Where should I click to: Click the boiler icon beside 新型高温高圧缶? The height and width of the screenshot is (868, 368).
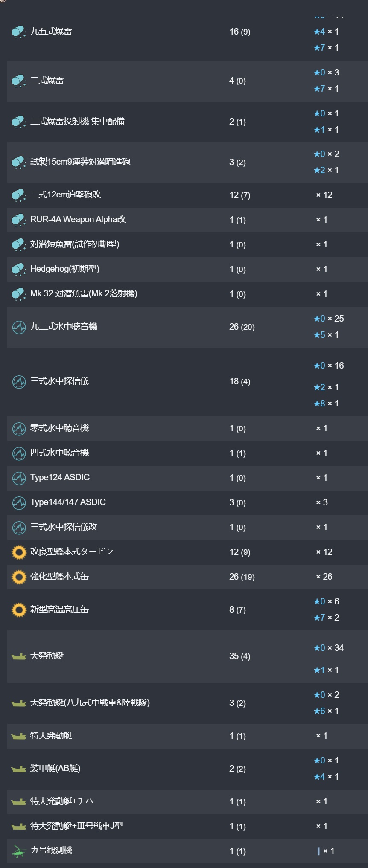19,610
